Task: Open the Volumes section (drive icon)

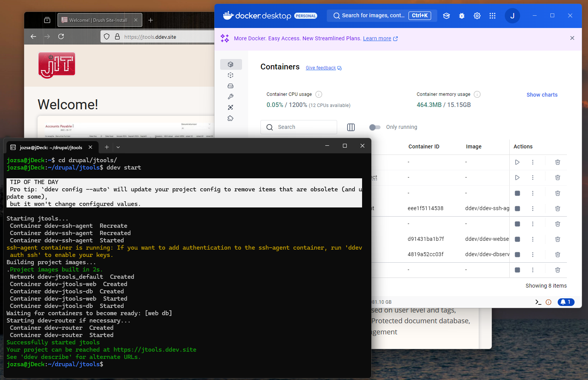Action: click(x=231, y=86)
